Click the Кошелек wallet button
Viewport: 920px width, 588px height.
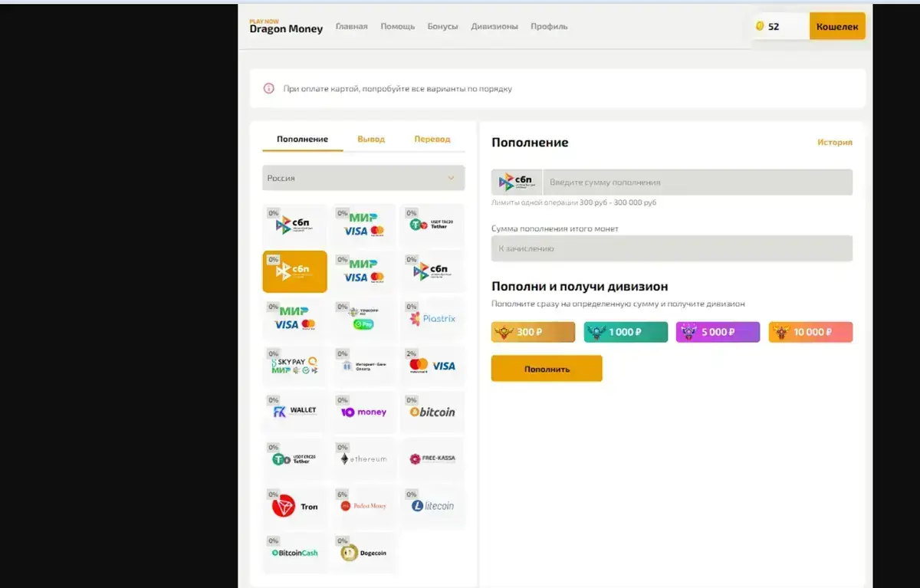click(837, 26)
